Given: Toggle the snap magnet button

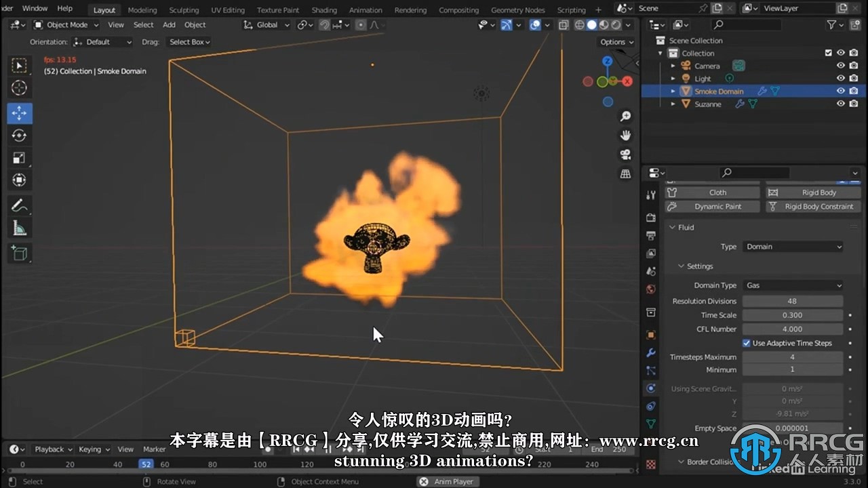Looking at the screenshot, I should (x=324, y=25).
